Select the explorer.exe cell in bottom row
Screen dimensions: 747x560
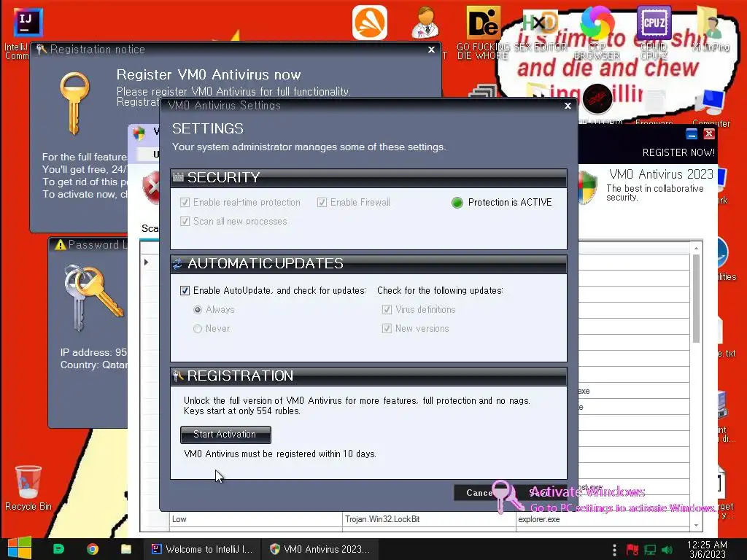coord(603,519)
